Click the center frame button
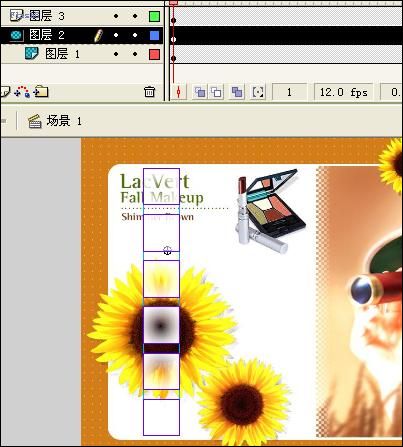 (x=178, y=92)
